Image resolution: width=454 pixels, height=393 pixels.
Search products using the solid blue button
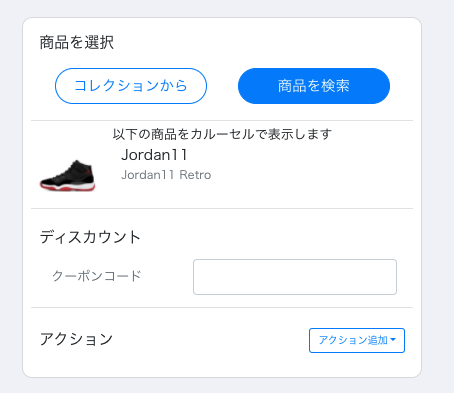[314, 86]
